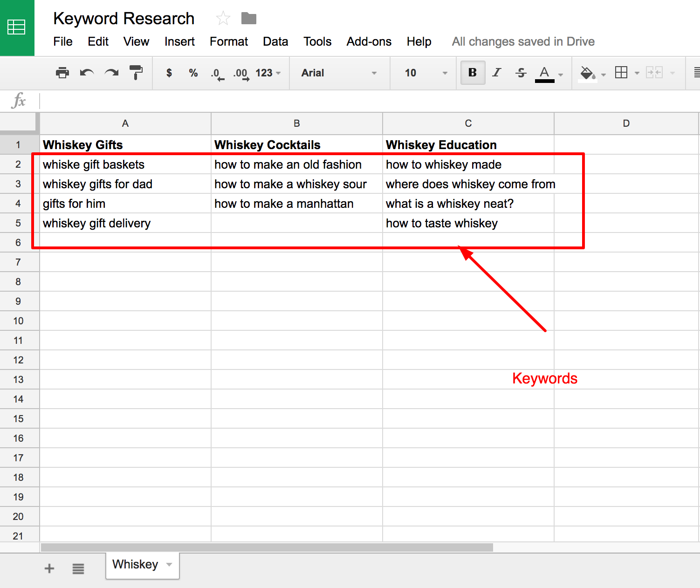The height and width of the screenshot is (588, 700).
Task: Open the Add-ons menu
Action: click(369, 41)
